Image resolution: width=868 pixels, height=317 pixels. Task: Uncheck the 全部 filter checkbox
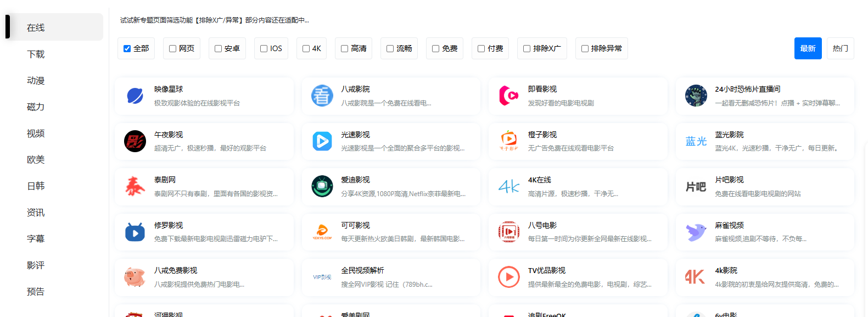[127, 49]
